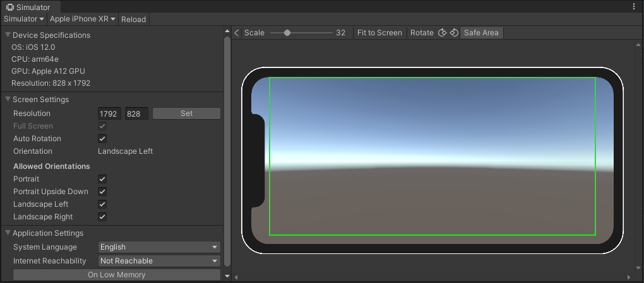The height and width of the screenshot is (283, 644).
Task: Click the OS: iOS 12.0 text
Action: tap(33, 47)
